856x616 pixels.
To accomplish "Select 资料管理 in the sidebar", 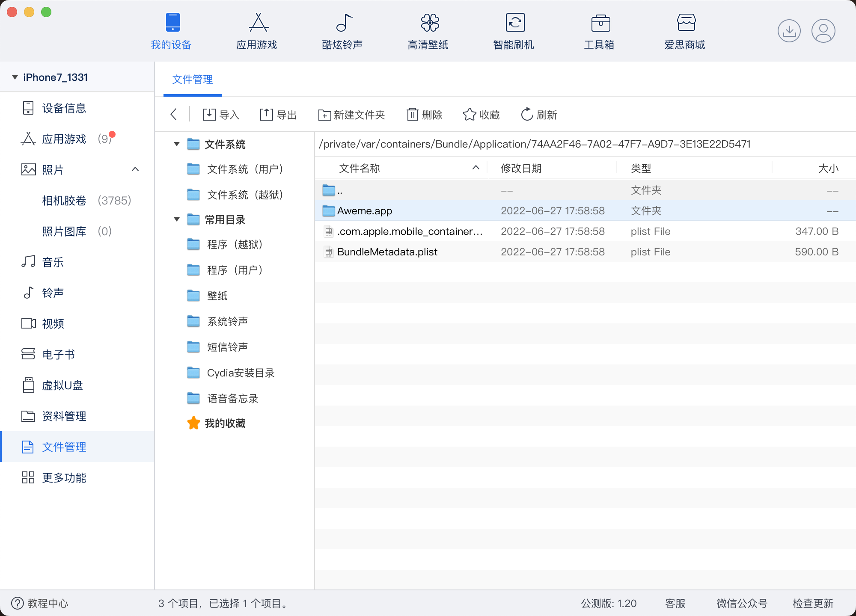I will point(77,416).
